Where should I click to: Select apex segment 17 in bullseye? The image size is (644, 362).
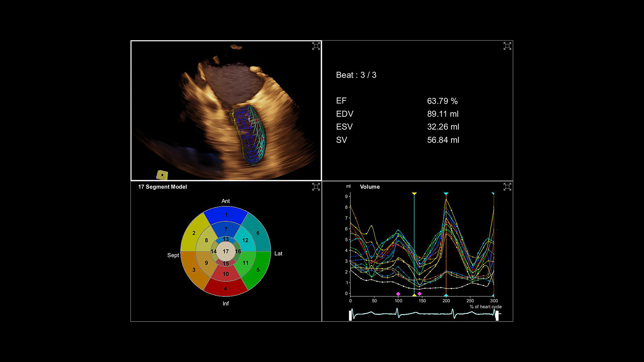point(226,251)
